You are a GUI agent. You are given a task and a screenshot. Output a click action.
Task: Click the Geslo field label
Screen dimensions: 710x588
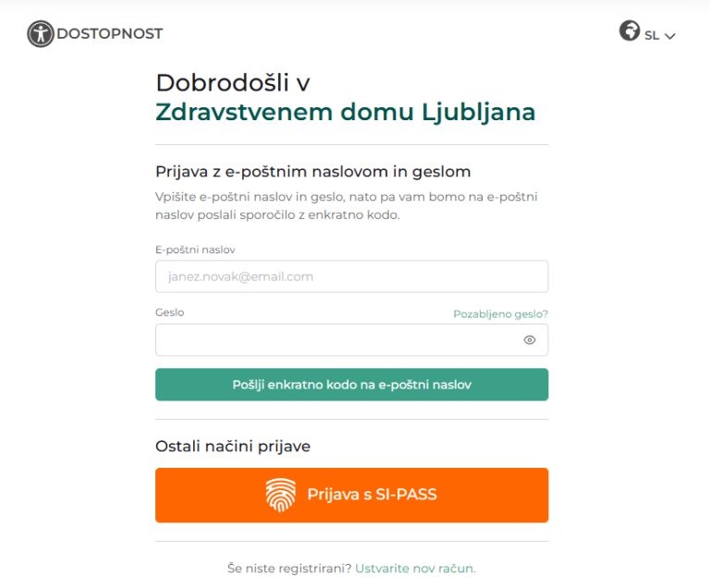(x=170, y=312)
